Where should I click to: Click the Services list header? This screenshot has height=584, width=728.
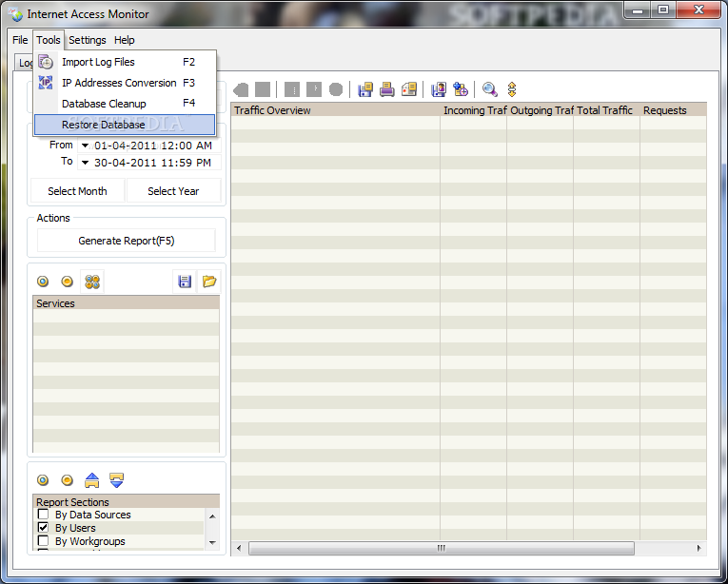click(x=127, y=303)
